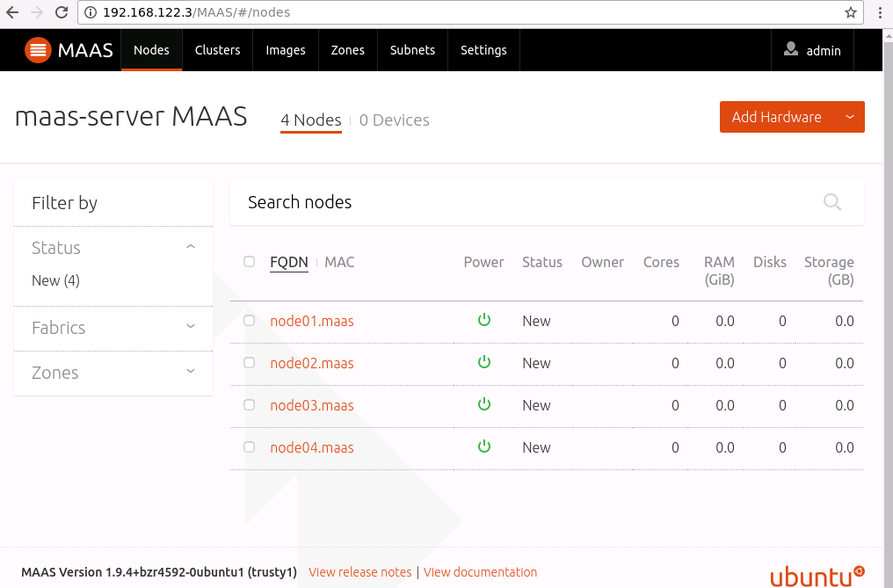Viewport: 893px width, 588px height.
Task: Switch to the Zones navigation tab
Action: click(348, 50)
